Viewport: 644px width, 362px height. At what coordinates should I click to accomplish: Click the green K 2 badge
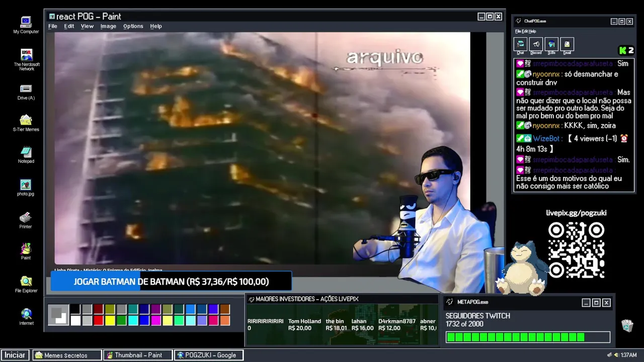tap(626, 50)
